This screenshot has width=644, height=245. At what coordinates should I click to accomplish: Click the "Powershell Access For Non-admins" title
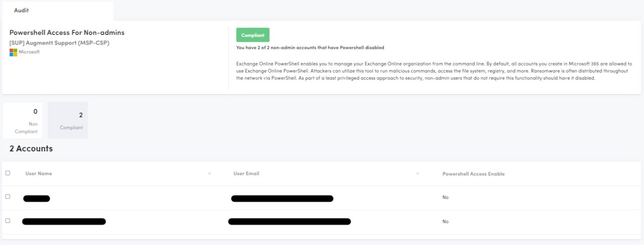click(x=67, y=33)
